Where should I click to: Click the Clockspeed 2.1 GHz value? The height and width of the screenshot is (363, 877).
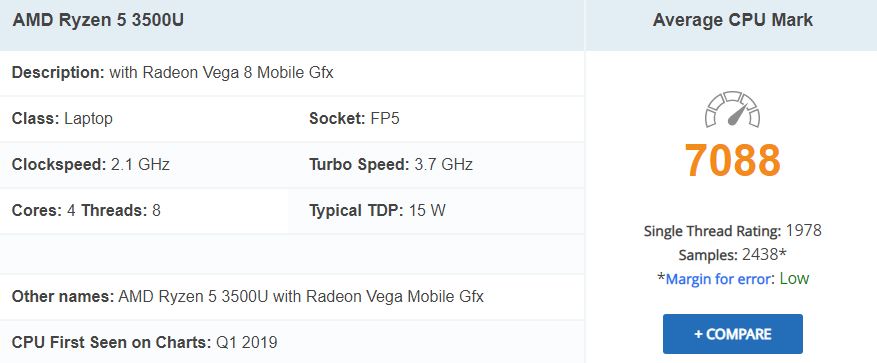[140, 164]
